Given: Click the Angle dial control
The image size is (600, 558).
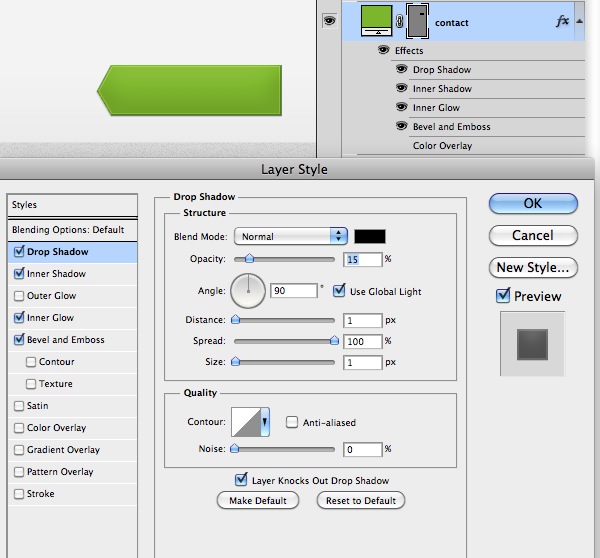Looking at the screenshot, I should pos(248,291).
